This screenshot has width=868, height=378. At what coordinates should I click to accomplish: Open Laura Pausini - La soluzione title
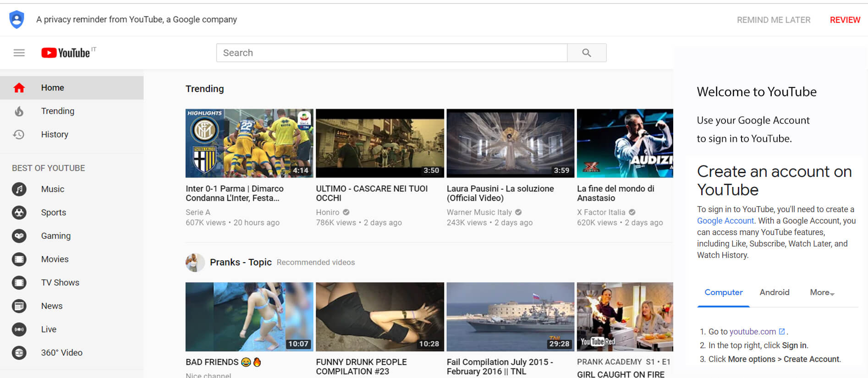pyautogui.click(x=500, y=193)
